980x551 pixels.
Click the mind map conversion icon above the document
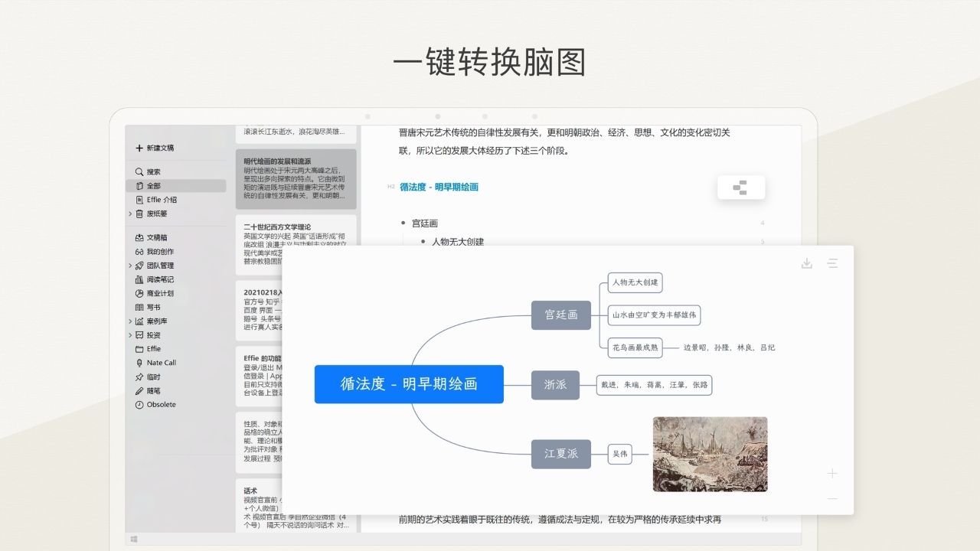(740, 187)
